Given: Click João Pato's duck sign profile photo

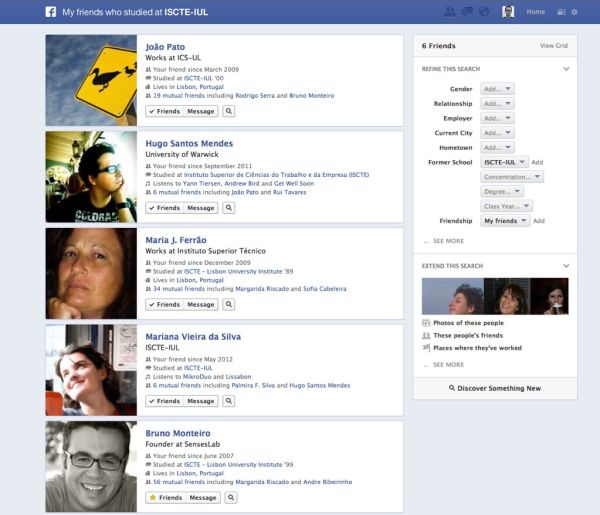Looking at the screenshot, I should coord(91,80).
